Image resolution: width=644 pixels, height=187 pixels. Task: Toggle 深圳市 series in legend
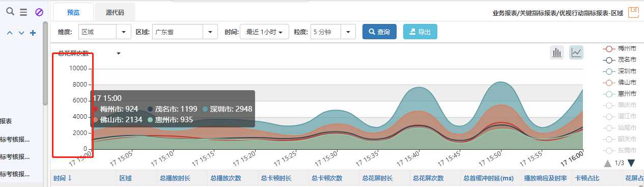620,71
